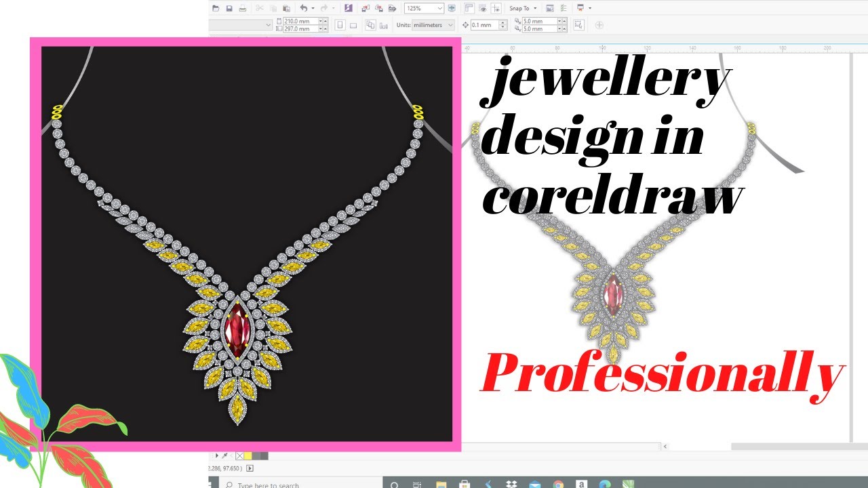Click the Print icon
Viewport: 868px width, 488px height.
pyautogui.click(x=243, y=8)
